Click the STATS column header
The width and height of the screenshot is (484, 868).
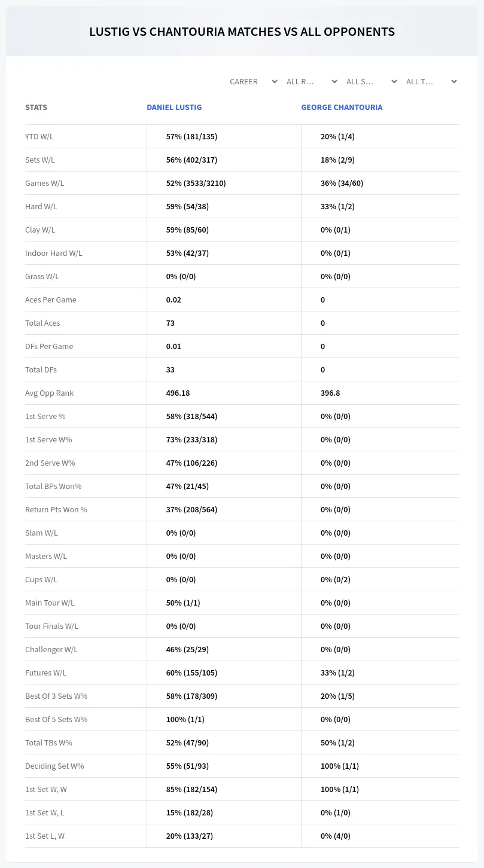point(36,107)
